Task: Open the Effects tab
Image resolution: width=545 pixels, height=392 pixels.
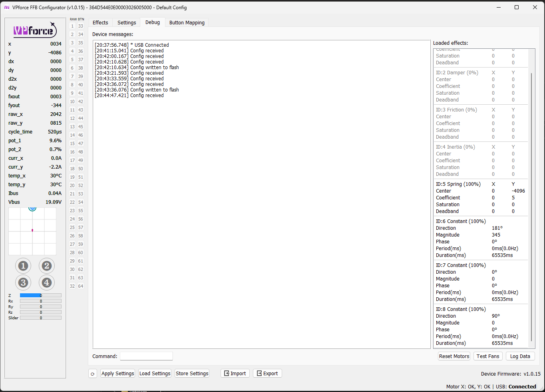Action: click(x=100, y=23)
